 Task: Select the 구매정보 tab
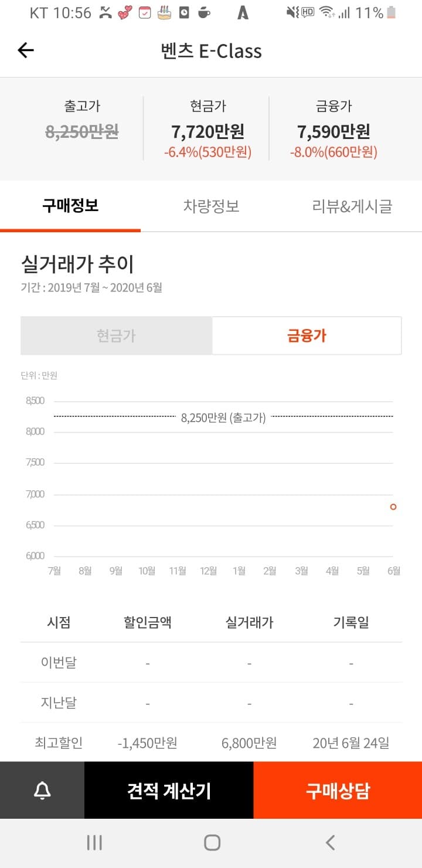(x=71, y=206)
